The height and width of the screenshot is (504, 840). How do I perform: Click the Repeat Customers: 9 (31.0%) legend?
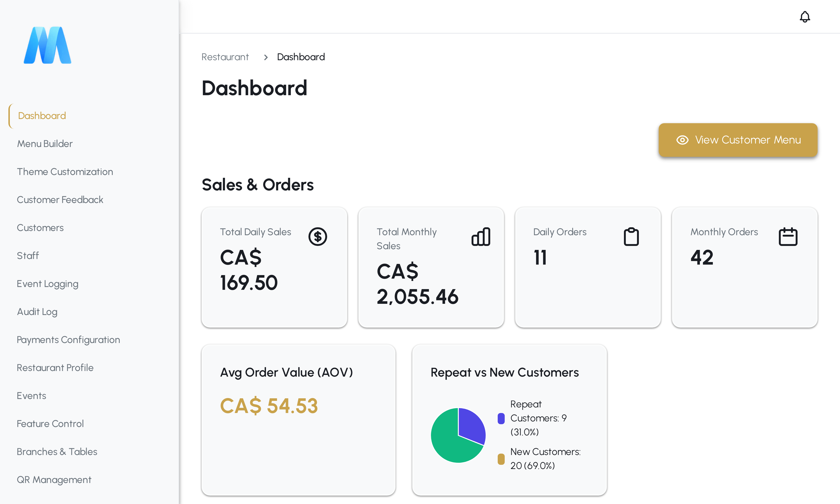539,418
